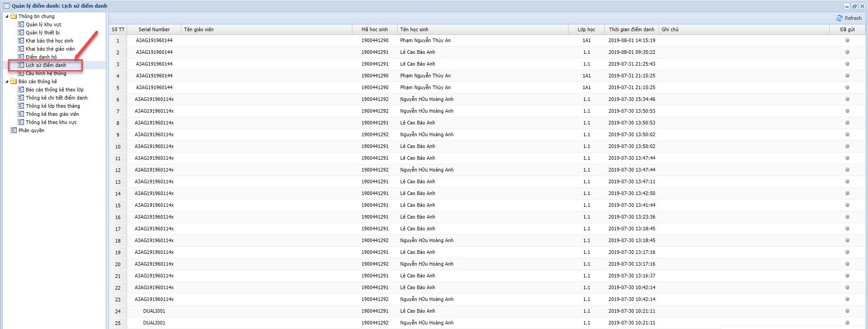The width and height of the screenshot is (868, 329).
Task: Click the icon beside Khai báo thẻ học sinh
Action: [x=21, y=41]
